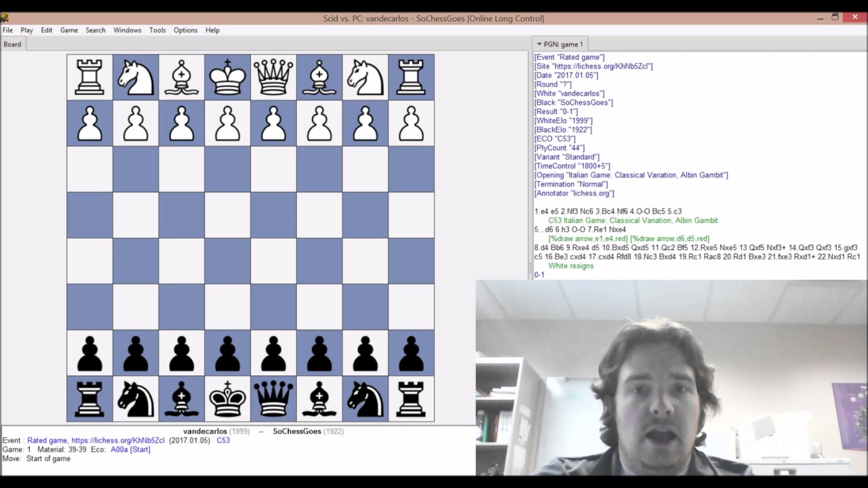Pick the white bishop on f1
868x488 pixels.
(x=181, y=77)
